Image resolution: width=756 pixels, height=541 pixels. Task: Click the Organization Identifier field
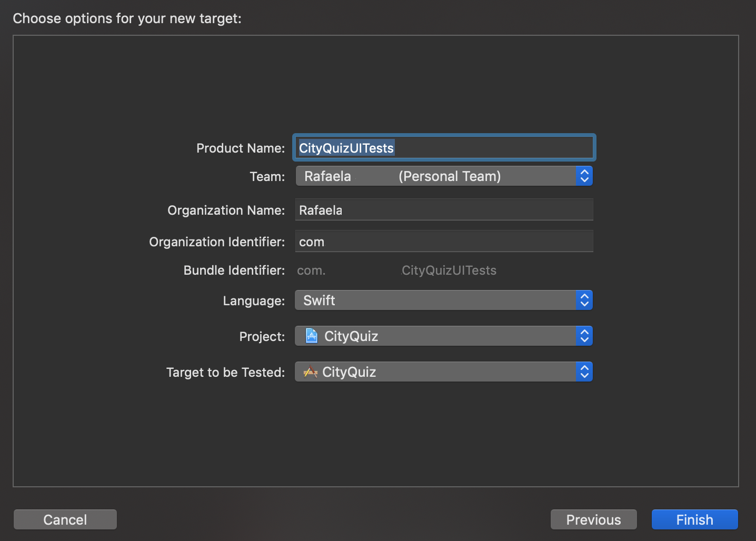coord(444,241)
